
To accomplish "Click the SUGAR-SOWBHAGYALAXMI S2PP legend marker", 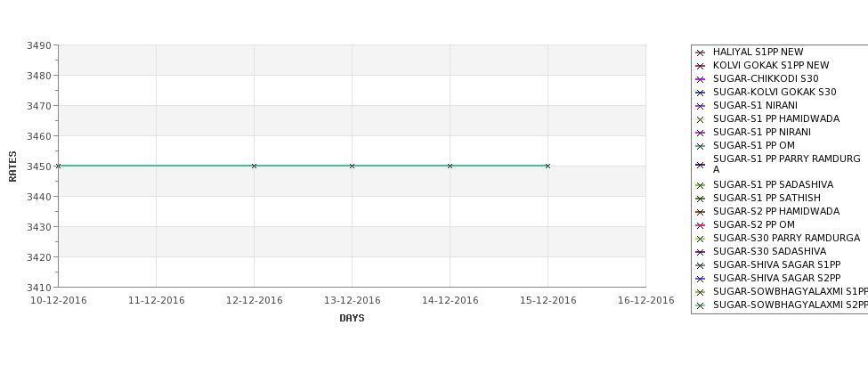I will pos(701,305).
